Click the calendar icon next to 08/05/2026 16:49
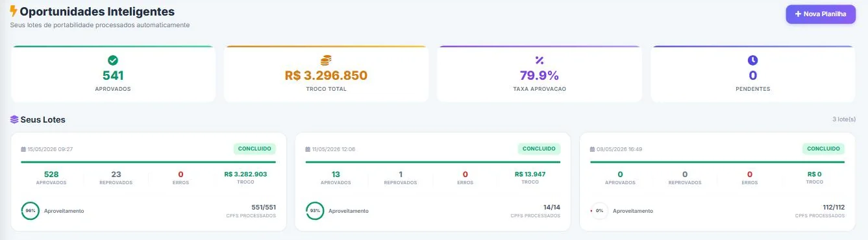 [x=592, y=149]
